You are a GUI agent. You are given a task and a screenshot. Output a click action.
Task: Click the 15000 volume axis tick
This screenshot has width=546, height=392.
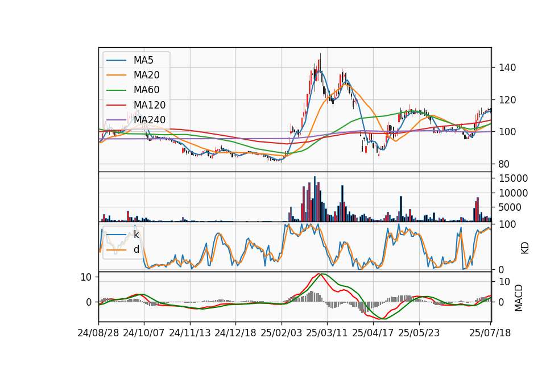514,178
